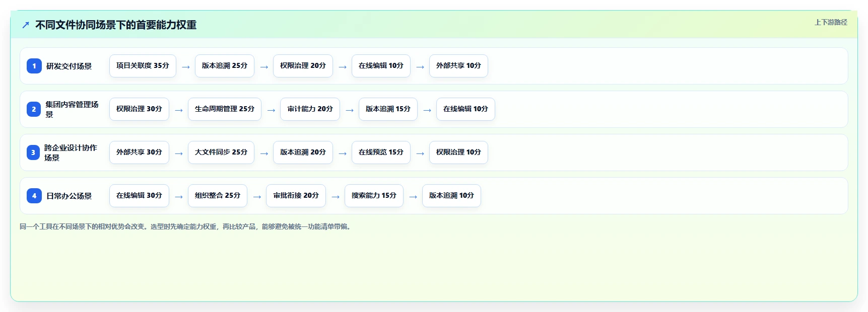Click the number 2 badge for 集团内容管理场景
The width and height of the screenshot is (868, 312).
point(34,109)
